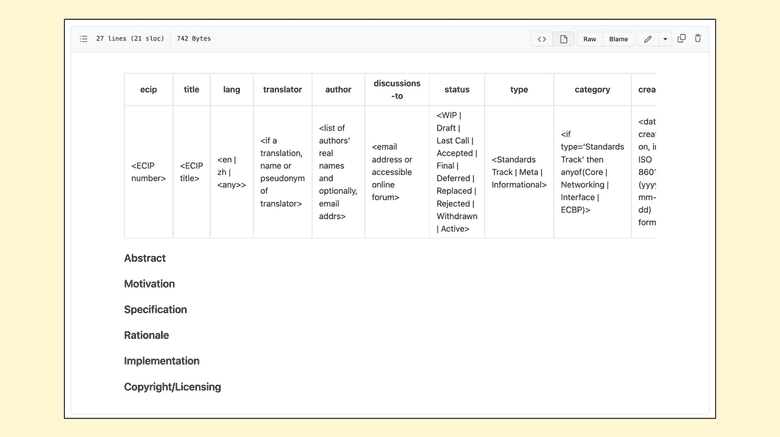Select the discussions-to column header
The image size is (780, 437).
[397, 90]
